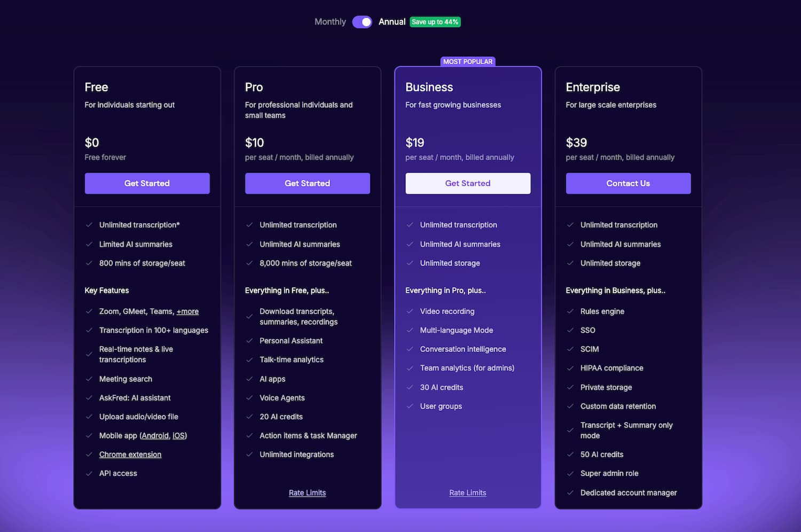Open Rate Limits under the Business plan

click(467, 492)
